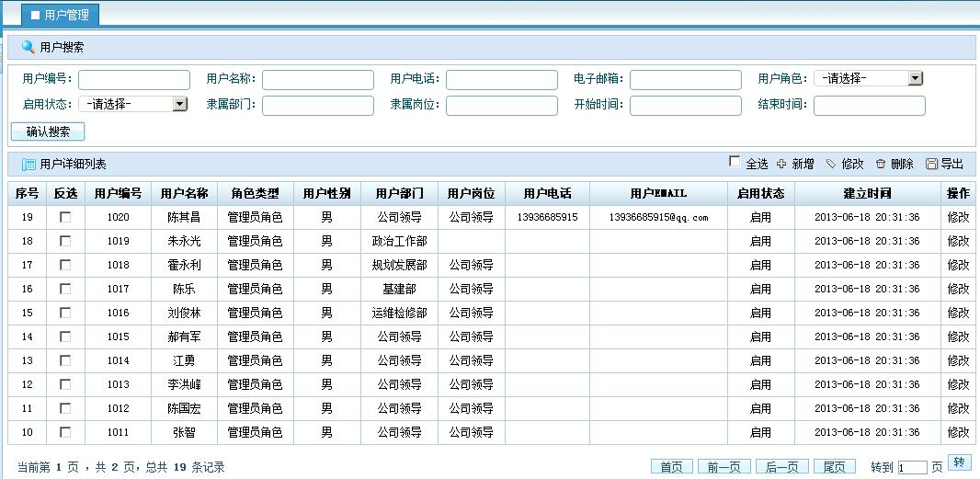Image resolution: width=980 pixels, height=479 pixels.
Task: Click the 修改 pencil icon in toolbar
Action: pyautogui.click(x=831, y=164)
